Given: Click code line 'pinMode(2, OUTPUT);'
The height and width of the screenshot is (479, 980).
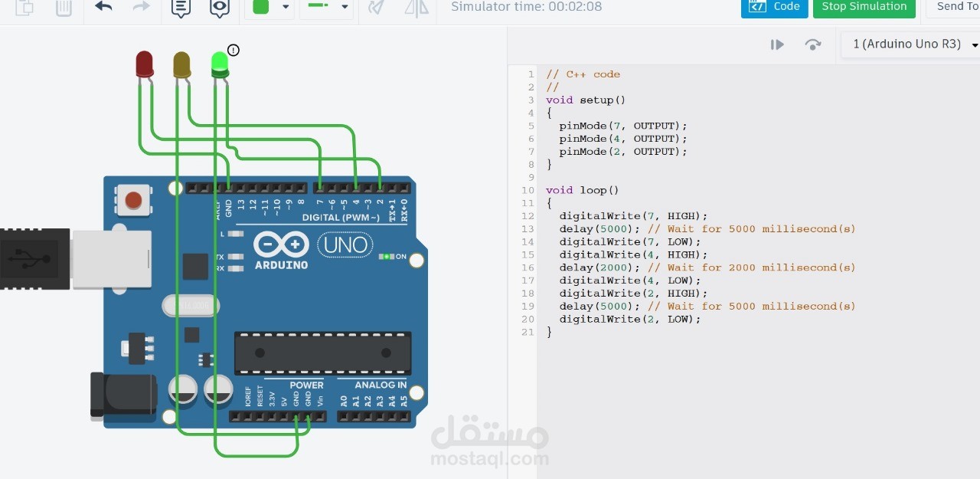Looking at the screenshot, I should [x=623, y=152].
